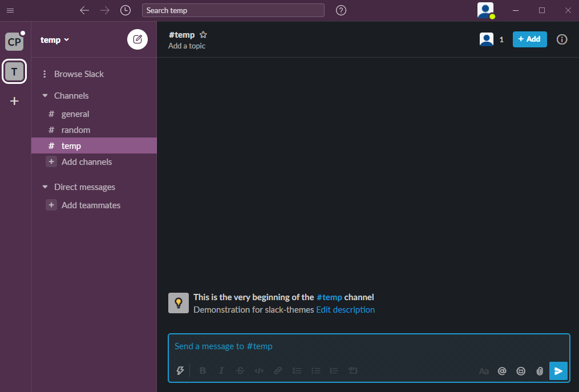Insert a link with chain icon
The height and width of the screenshot is (392, 579).
[278, 370]
